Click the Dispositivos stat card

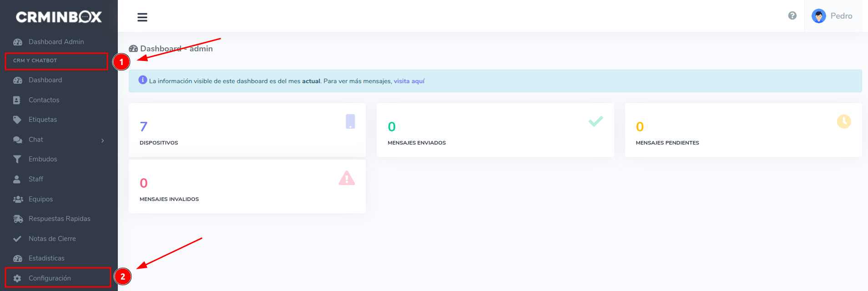click(x=247, y=130)
